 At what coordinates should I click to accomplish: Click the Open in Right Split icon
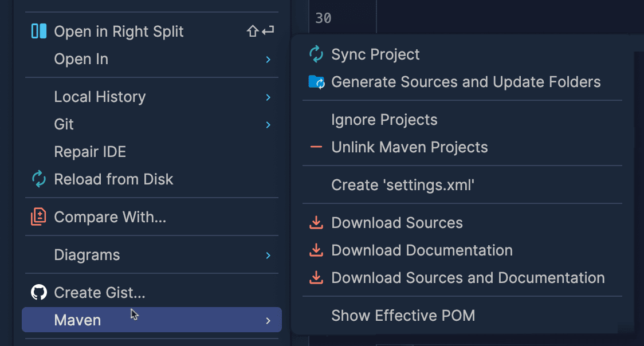point(38,31)
